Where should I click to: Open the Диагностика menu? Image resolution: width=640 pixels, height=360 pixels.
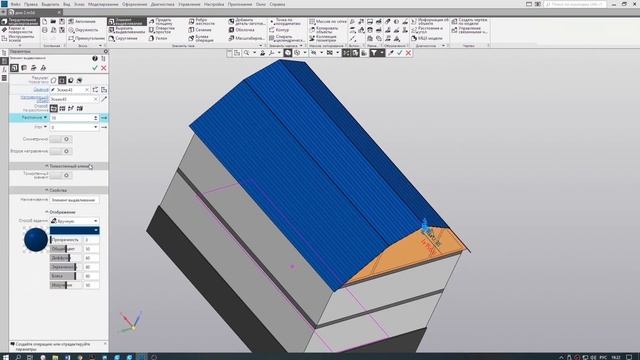point(162,4)
